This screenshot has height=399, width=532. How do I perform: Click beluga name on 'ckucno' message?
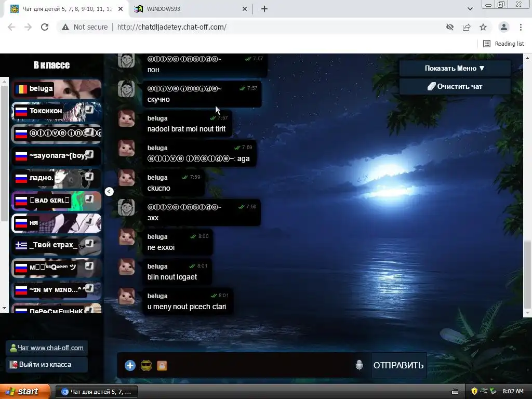coord(157,178)
